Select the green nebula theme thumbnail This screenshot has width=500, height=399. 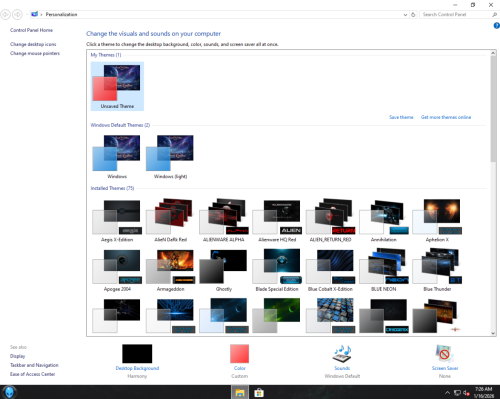pyautogui.click(x=277, y=315)
